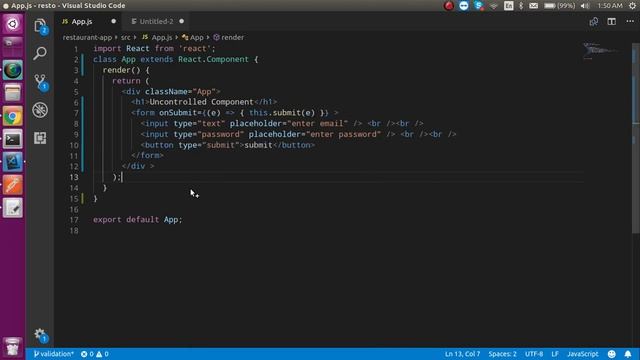Image resolution: width=640 pixels, height=360 pixels.
Task: Open the Source Control view
Action: (40, 82)
